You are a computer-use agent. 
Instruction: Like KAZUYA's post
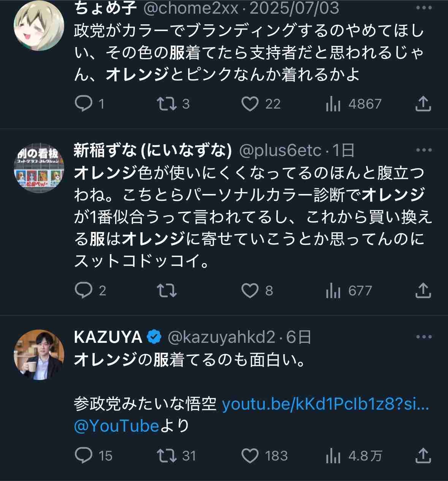(x=250, y=456)
